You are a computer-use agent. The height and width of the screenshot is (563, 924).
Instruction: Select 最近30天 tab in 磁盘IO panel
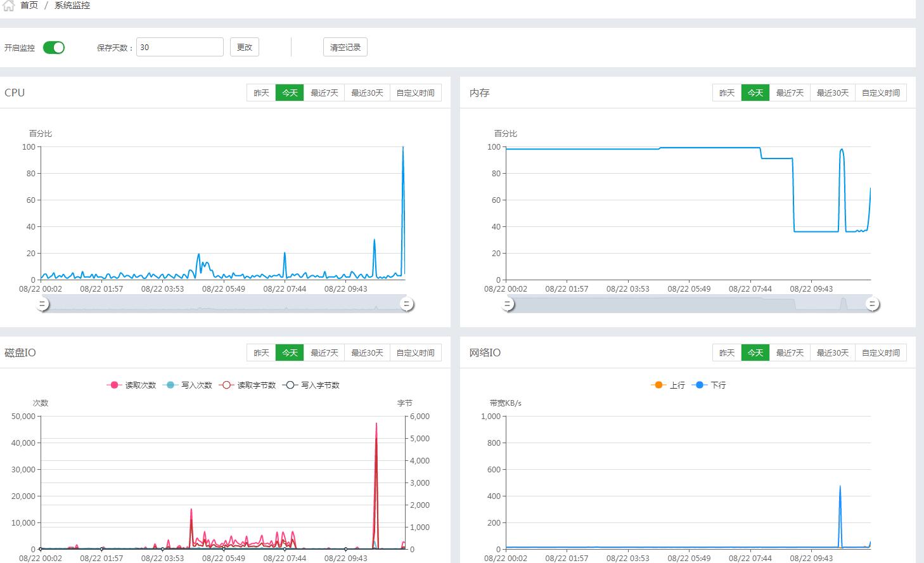pyautogui.click(x=368, y=353)
